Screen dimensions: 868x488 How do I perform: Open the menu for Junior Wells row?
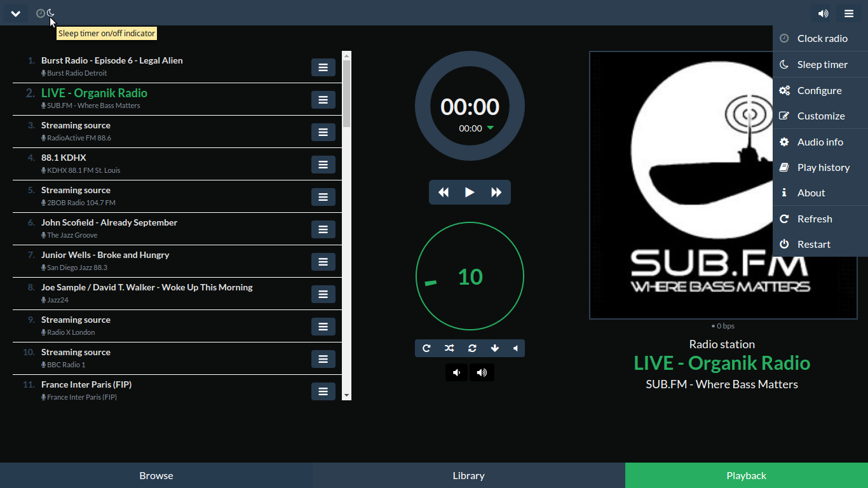tap(323, 262)
